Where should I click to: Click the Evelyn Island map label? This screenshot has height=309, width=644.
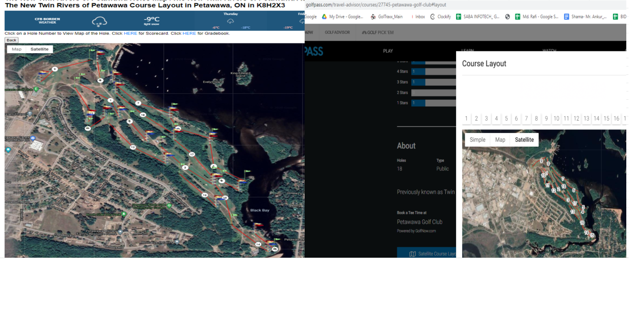213,82
